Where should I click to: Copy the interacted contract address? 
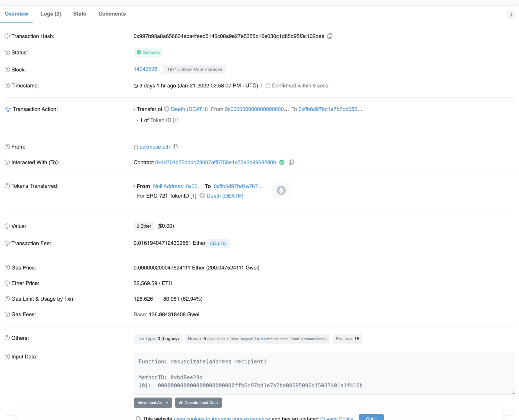(x=291, y=162)
